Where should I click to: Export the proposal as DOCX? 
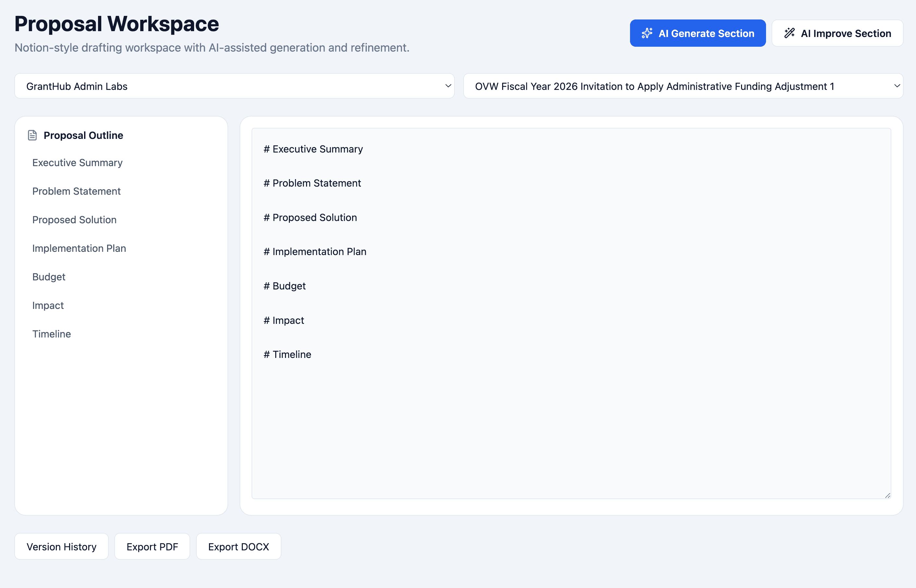(x=238, y=546)
